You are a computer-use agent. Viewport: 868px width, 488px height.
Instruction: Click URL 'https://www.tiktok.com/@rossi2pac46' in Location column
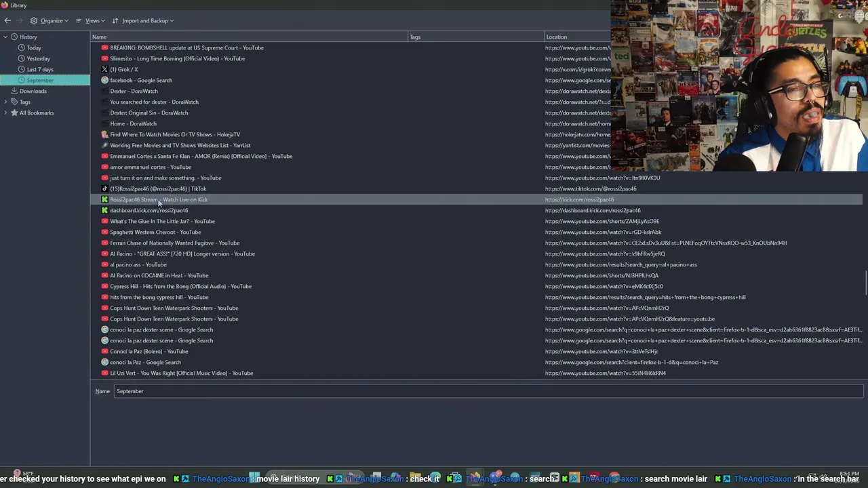coord(591,188)
